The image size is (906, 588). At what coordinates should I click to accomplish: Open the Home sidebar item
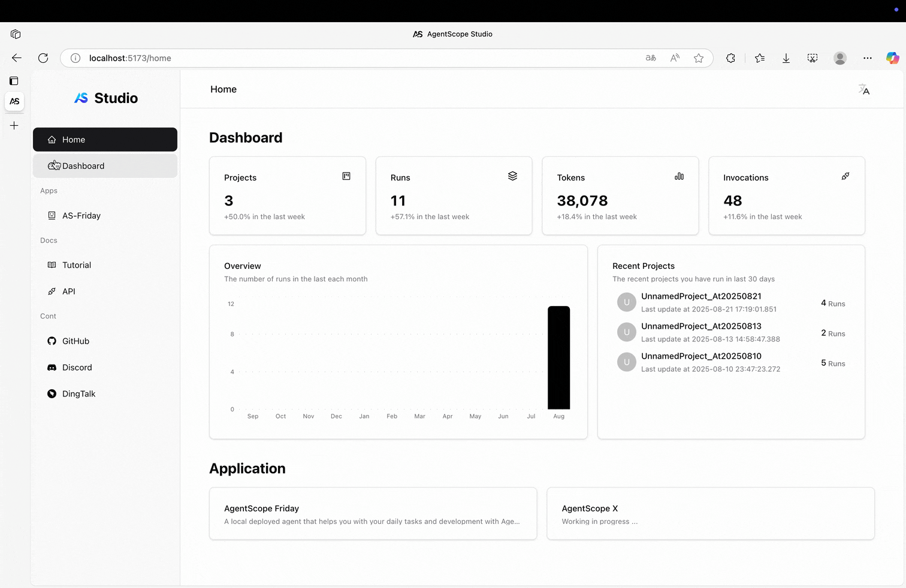[x=105, y=140]
